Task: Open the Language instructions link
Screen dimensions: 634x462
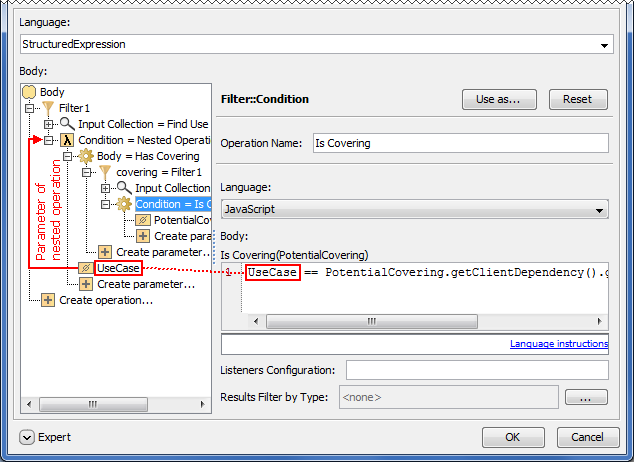Action: (x=559, y=344)
